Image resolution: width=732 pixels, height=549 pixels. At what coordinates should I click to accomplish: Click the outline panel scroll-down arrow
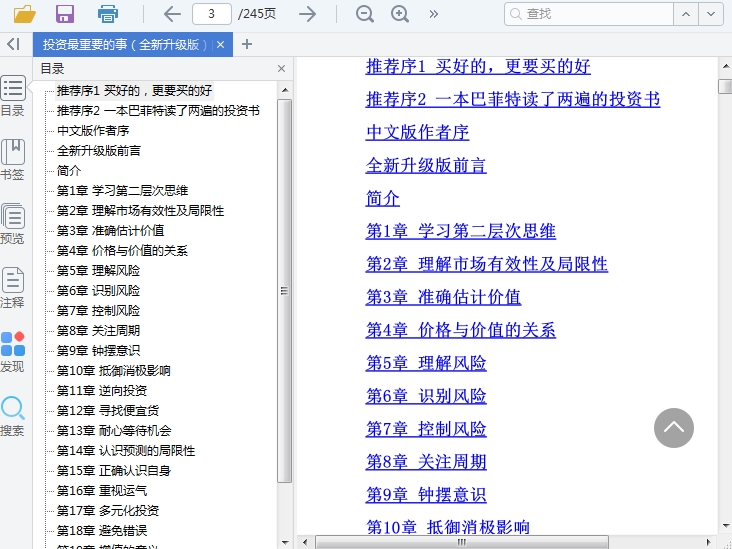tap(285, 543)
